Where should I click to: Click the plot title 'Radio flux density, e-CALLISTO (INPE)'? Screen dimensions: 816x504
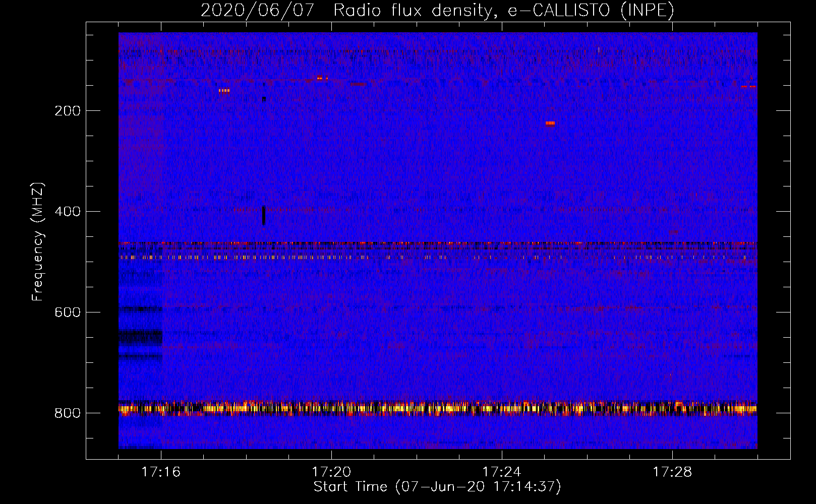[x=504, y=10]
